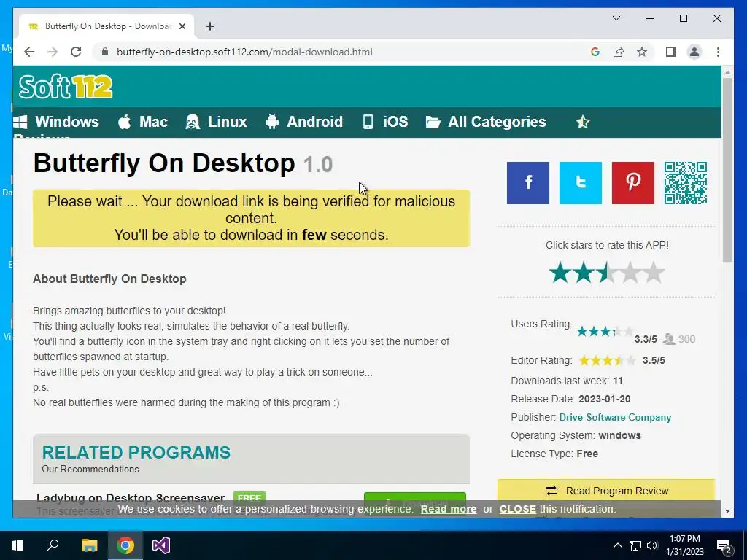Open tab search dropdown arrow
The image size is (747, 560).
point(616,18)
